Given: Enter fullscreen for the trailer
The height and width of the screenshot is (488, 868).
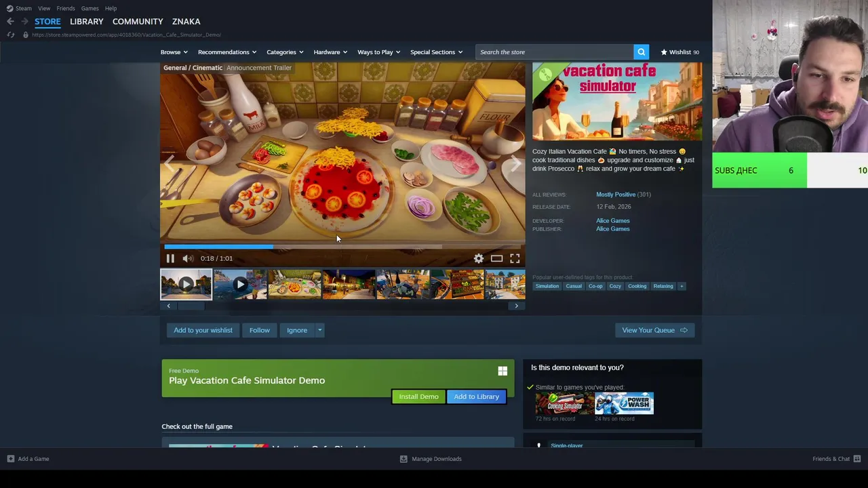Looking at the screenshot, I should point(515,258).
